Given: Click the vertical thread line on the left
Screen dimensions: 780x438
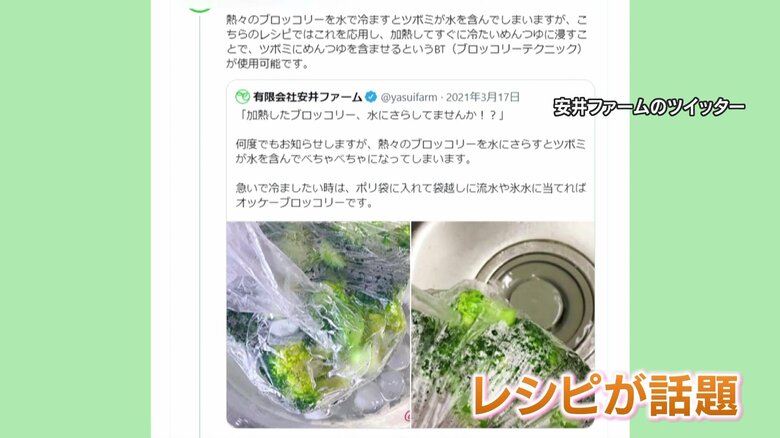Looking at the screenshot, I should click(200, 224).
